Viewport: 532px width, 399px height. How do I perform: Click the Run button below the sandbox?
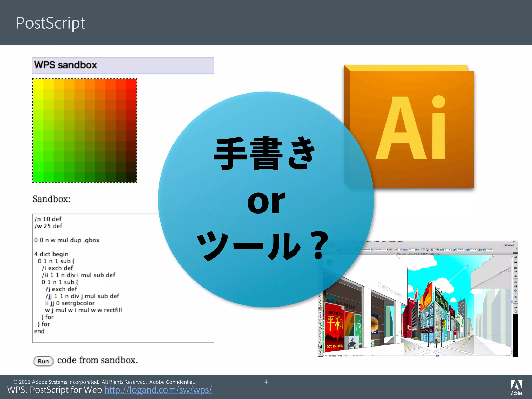[43, 361]
